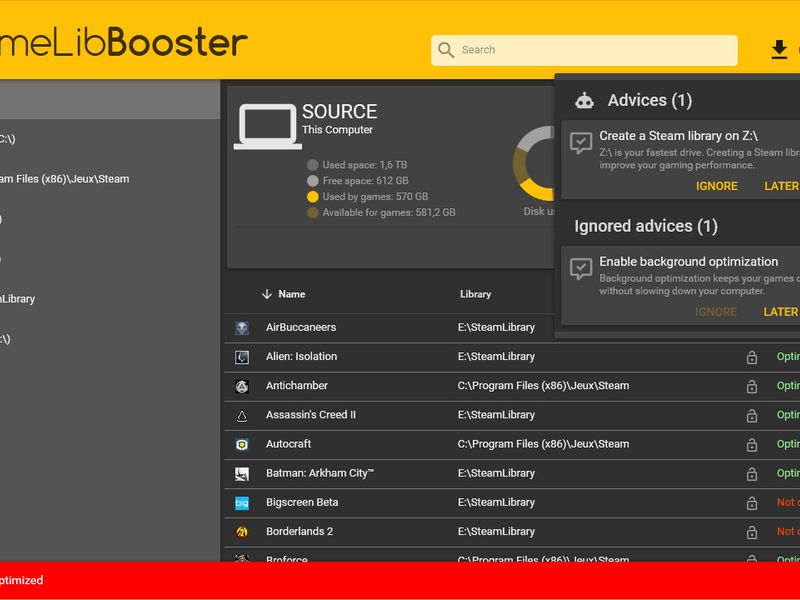Click the Alien: Isolation game icon

pyautogui.click(x=242, y=357)
